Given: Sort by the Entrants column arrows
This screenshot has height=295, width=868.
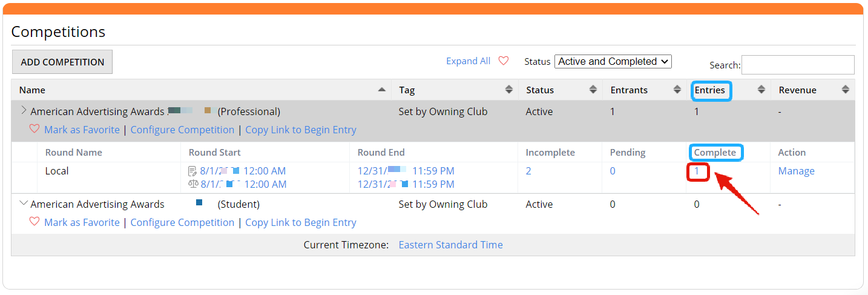Looking at the screenshot, I should (677, 90).
